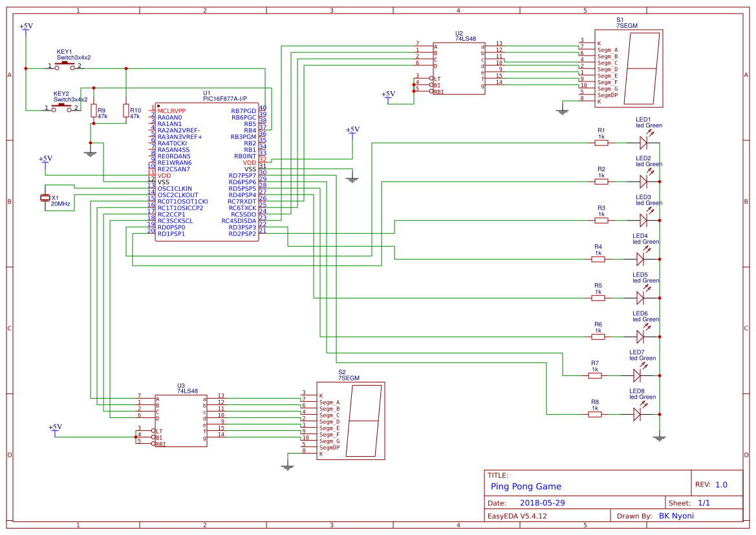Viewport: 756px width, 535px height.
Task: Select the X1 crystal oscillator symbol
Action: click(x=45, y=198)
